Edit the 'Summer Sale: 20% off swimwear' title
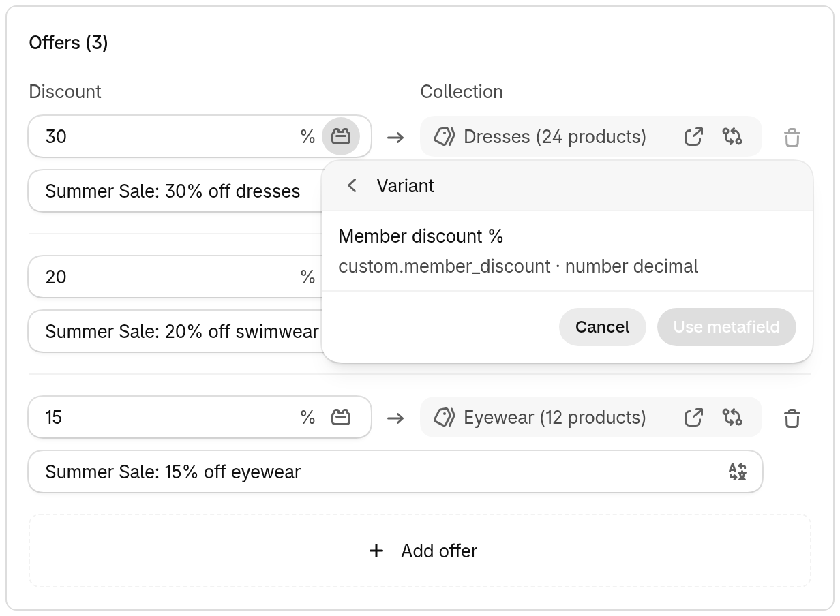This screenshot has height=616, width=840. coord(175,331)
